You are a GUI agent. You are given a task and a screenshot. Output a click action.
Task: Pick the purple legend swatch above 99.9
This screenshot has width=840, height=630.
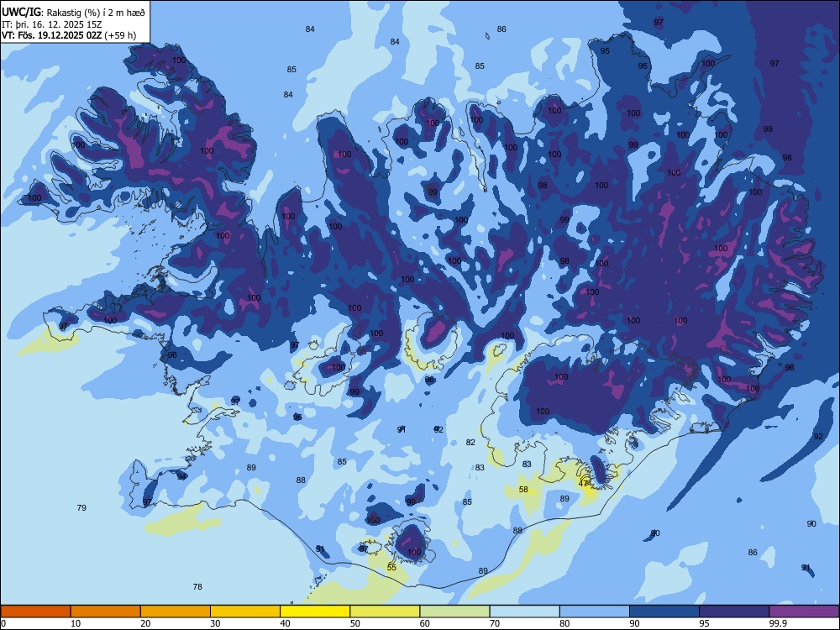[805, 612]
